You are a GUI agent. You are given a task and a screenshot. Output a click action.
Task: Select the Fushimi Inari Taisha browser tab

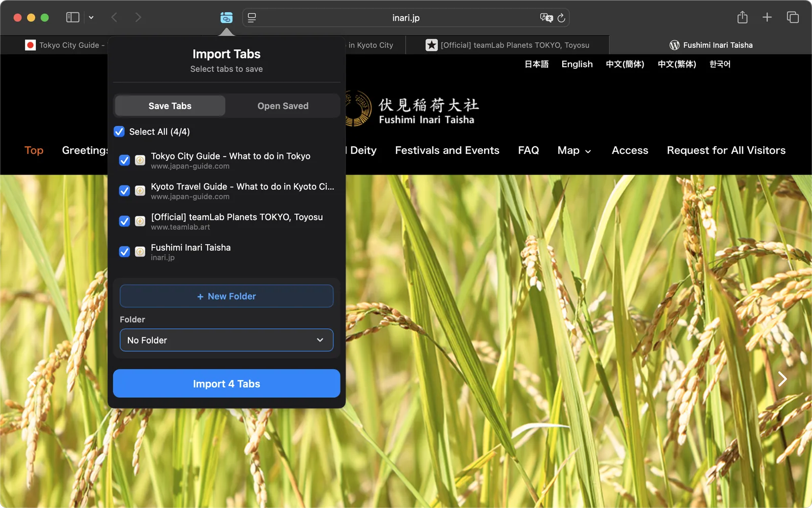(710, 45)
